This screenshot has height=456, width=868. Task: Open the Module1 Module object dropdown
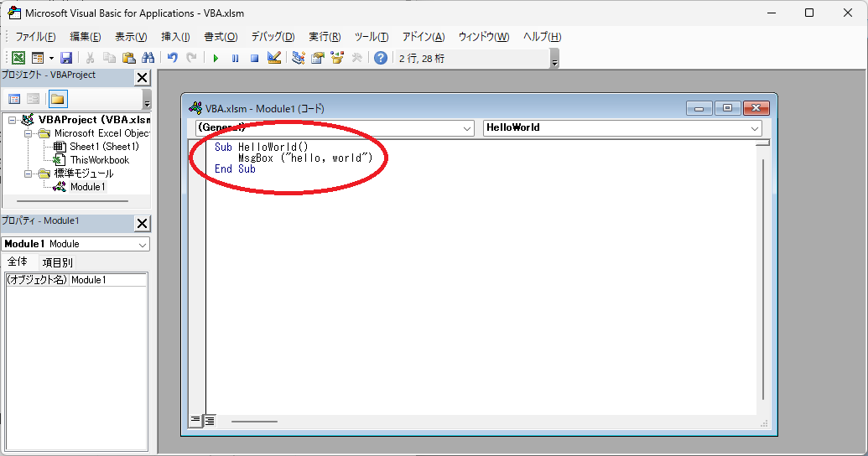point(143,244)
